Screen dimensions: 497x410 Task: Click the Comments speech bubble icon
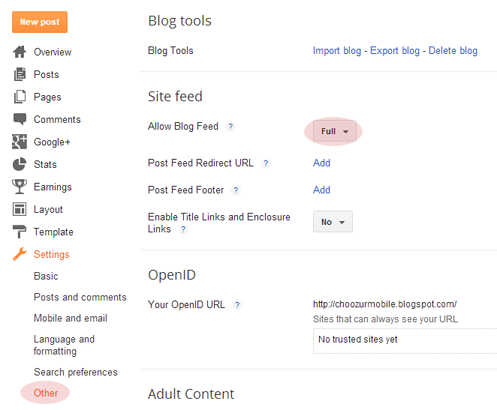(20, 119)
